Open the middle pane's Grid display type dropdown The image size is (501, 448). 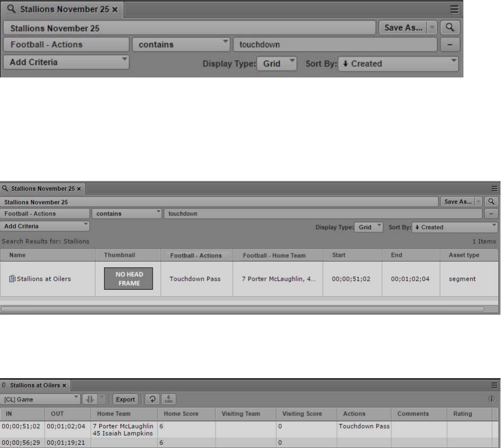point(369,227)
